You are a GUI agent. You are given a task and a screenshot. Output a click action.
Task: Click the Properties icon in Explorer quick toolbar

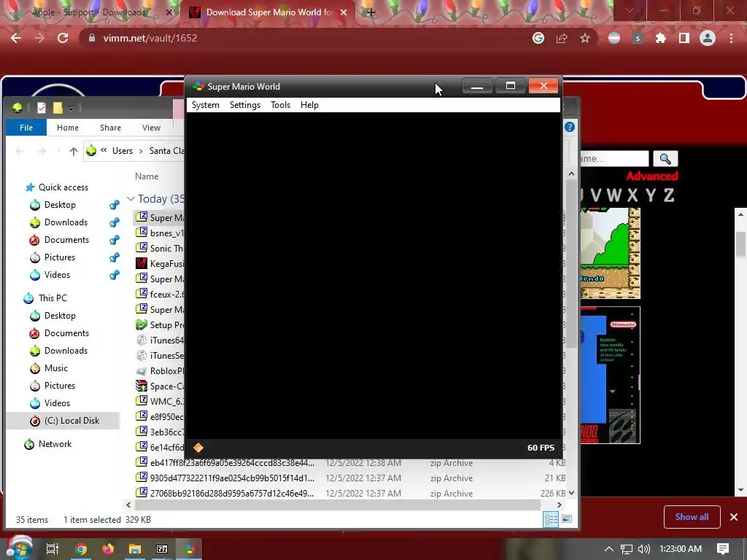(x=42, y=108)
